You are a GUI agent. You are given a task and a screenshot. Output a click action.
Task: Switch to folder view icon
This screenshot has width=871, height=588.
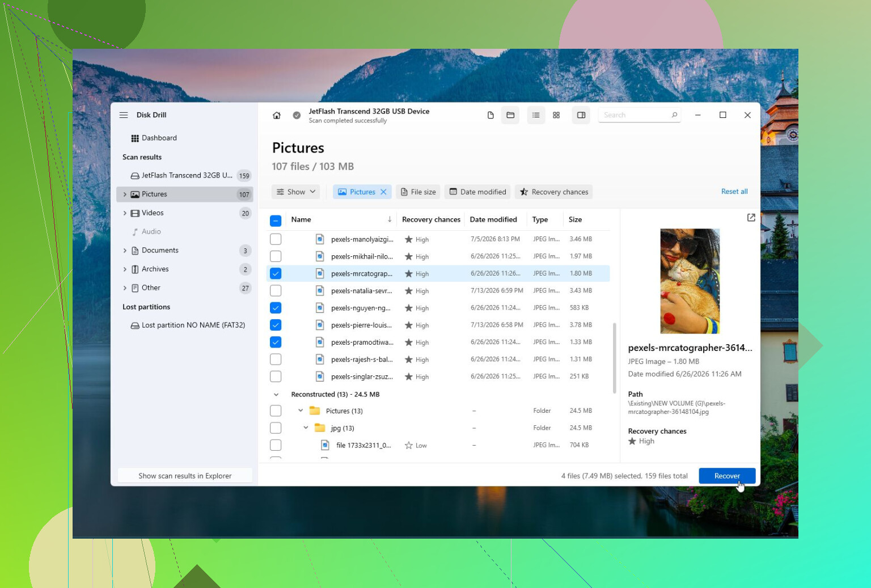point(510,115)
